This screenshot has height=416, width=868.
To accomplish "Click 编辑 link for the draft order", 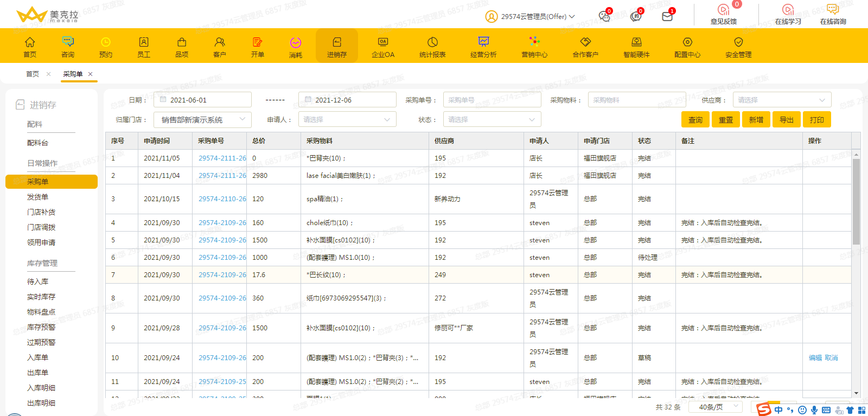I will click(815, 358).
